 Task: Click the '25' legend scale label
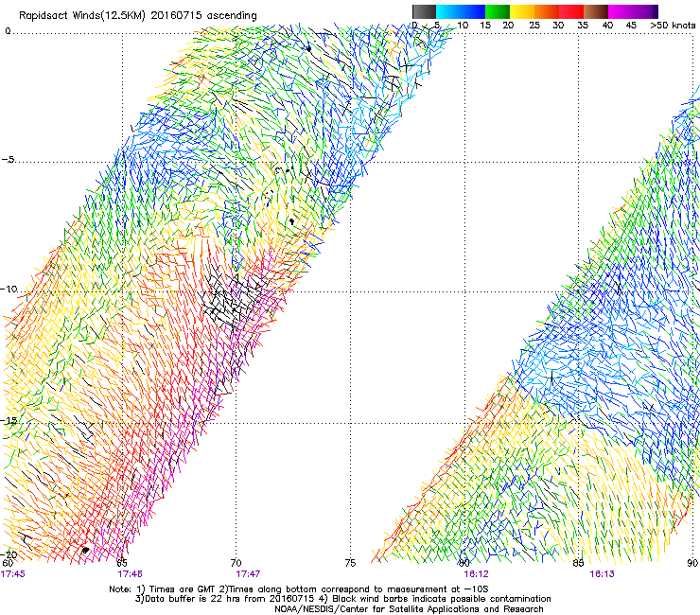tap(534, 25)
